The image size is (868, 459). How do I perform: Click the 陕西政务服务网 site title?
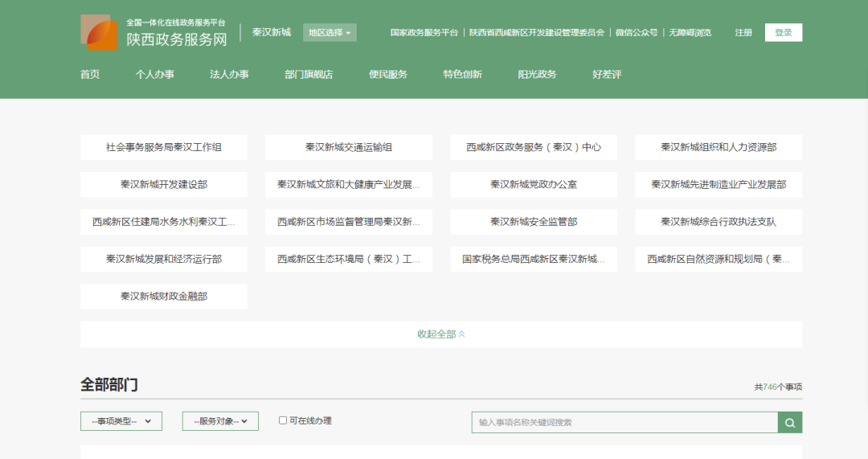177,40
